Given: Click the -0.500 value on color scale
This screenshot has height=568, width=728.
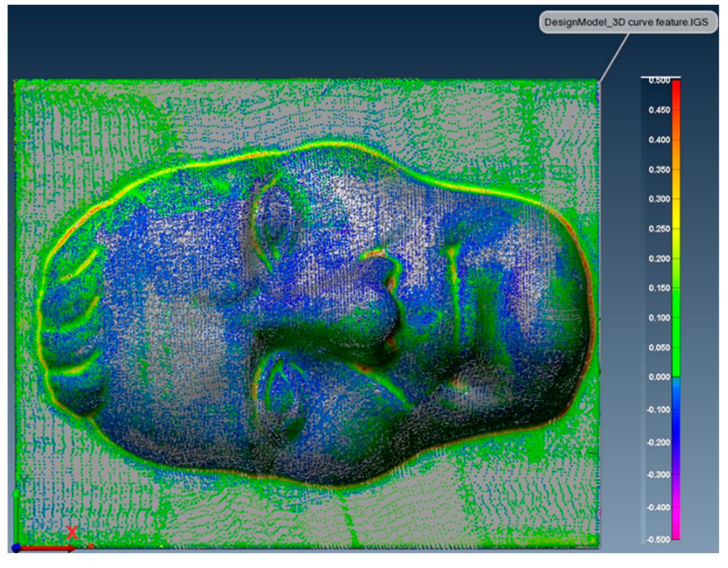Looking at the screenshot, I should [x=658, y=539].
